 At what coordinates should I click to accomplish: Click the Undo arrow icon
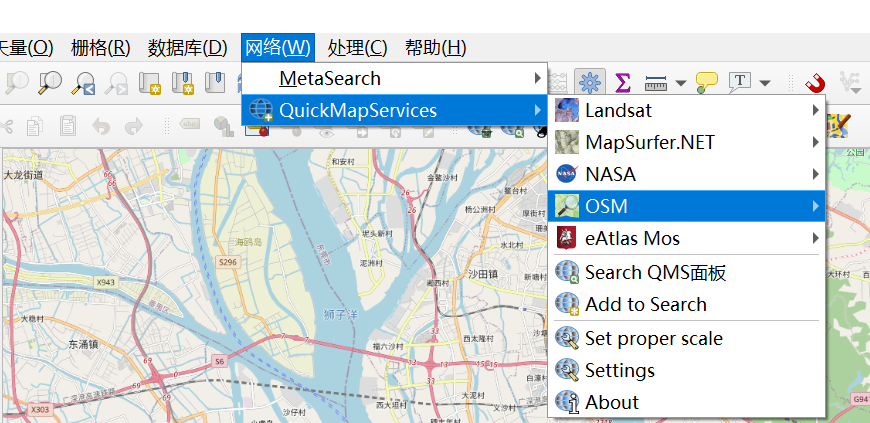click(101, 127)
